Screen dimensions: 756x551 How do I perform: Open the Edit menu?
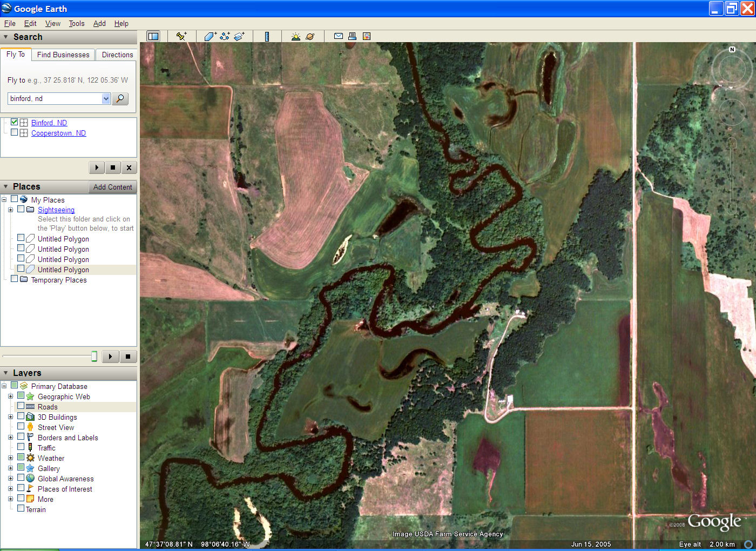[30, 23]
